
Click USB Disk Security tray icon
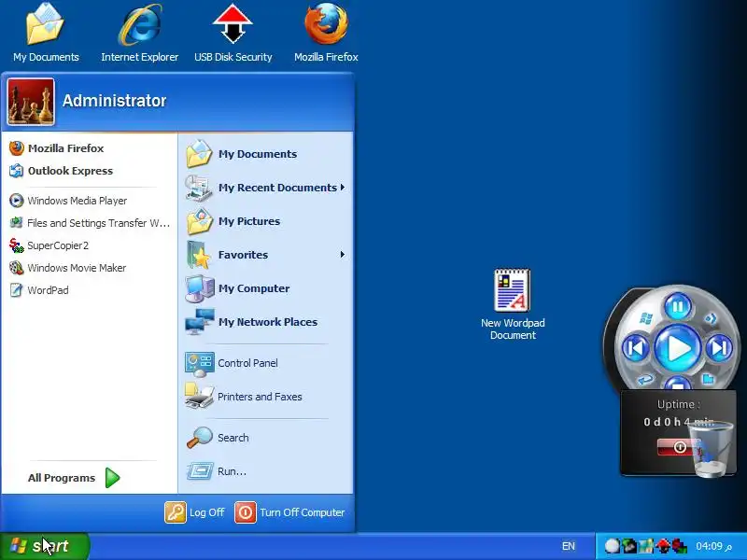click(x=663, y=546)
